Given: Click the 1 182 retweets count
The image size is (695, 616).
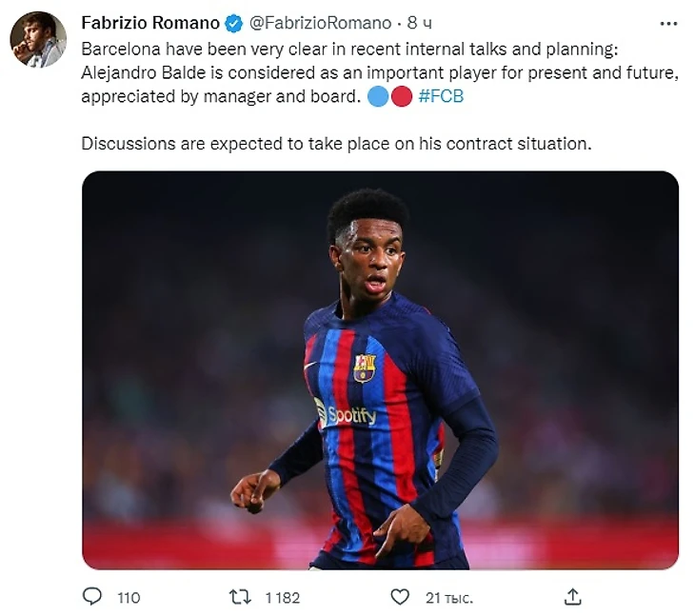Looking at the screenshot, I should click(282, 598).
